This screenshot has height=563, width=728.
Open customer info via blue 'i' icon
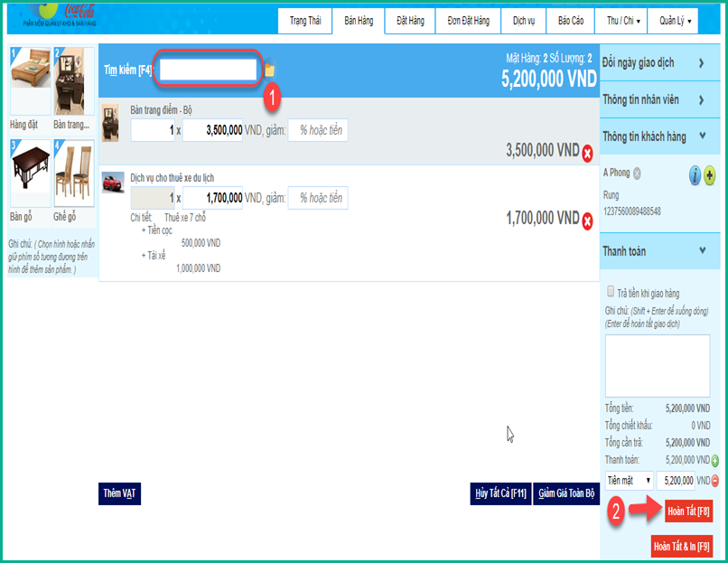[695, 176]
